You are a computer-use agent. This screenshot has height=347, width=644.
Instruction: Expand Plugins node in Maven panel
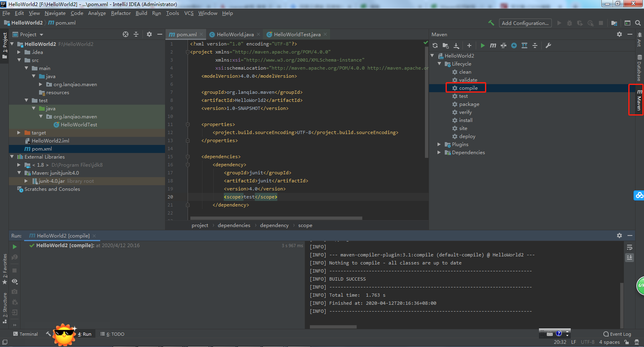click(x=440, y=144)
